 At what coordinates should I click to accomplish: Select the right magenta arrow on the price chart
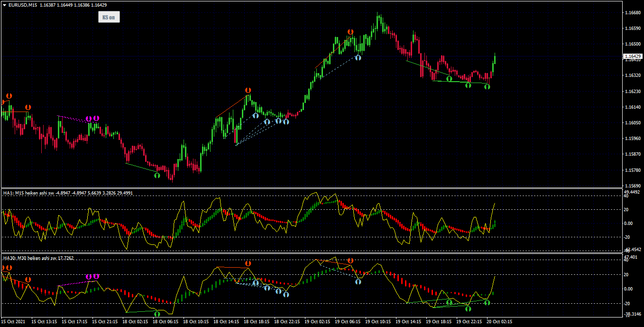click(x=96, y=118)
